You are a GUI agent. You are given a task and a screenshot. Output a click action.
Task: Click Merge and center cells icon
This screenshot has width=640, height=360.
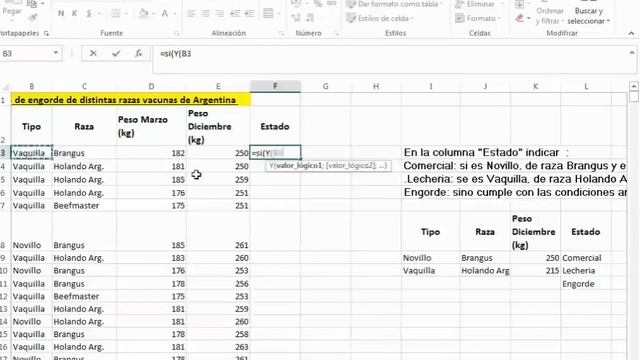click(268, 13)
